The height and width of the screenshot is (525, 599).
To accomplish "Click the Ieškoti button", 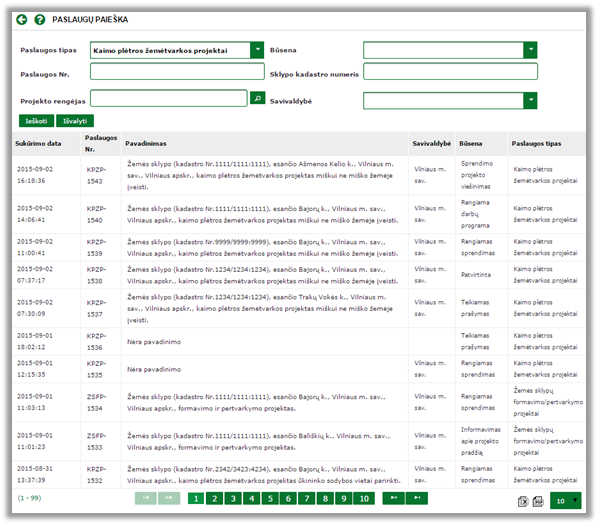I will pyautogui.click(x=36, y=121).
